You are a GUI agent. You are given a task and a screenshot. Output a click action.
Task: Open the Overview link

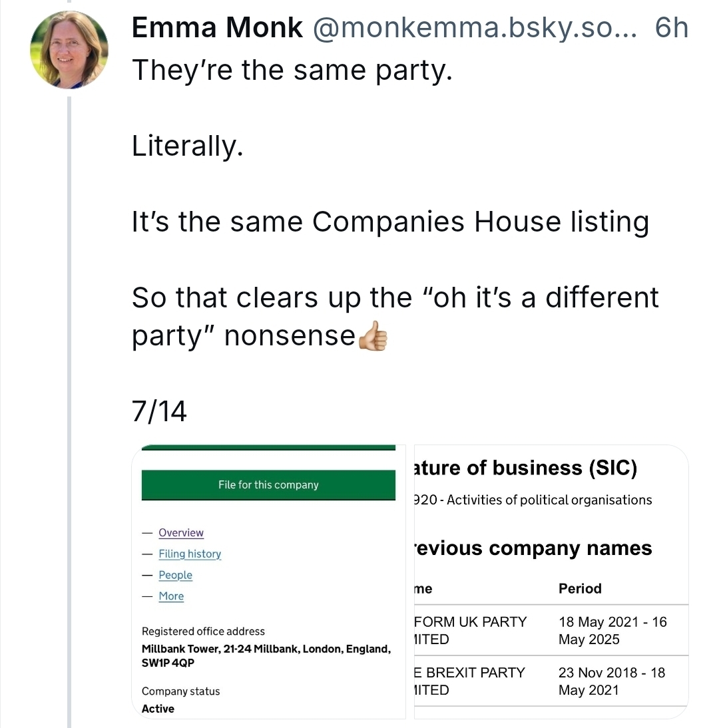coord(181,533)
